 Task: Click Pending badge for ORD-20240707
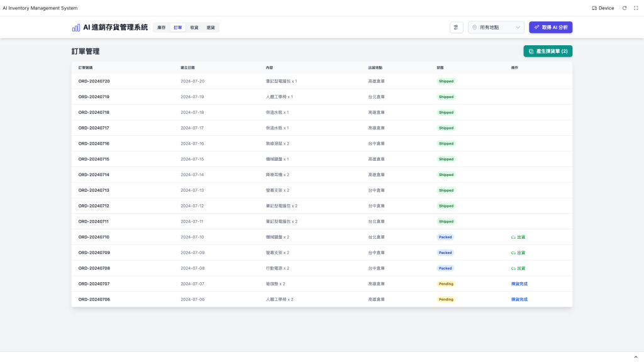(x=446, y=284)
